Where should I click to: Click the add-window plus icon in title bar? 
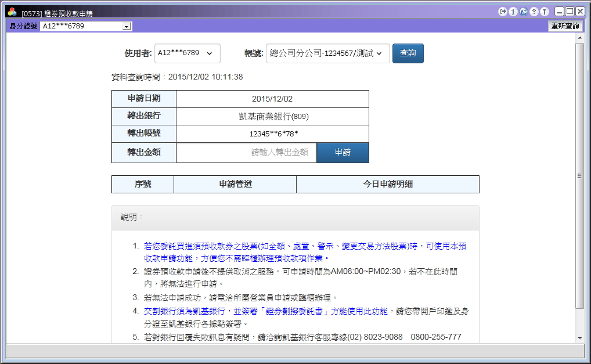pyautogui.click(x=524, y=12)
